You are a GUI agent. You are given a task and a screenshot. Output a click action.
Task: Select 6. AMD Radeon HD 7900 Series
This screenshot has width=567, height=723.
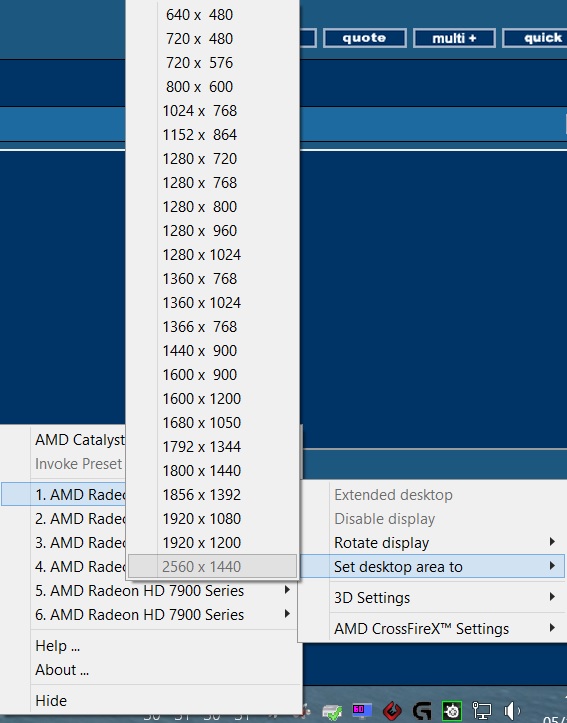click(x=150, y=614)
